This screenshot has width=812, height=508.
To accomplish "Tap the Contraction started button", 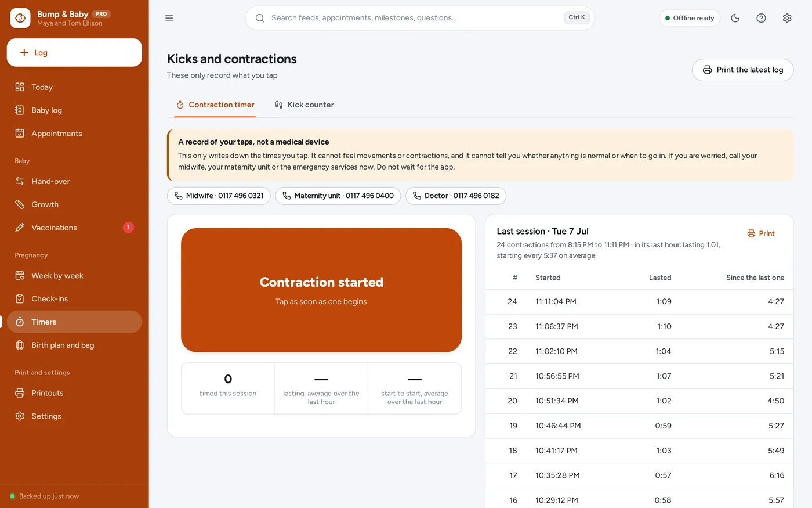I will pyautogui.click(x=321, y=290).
